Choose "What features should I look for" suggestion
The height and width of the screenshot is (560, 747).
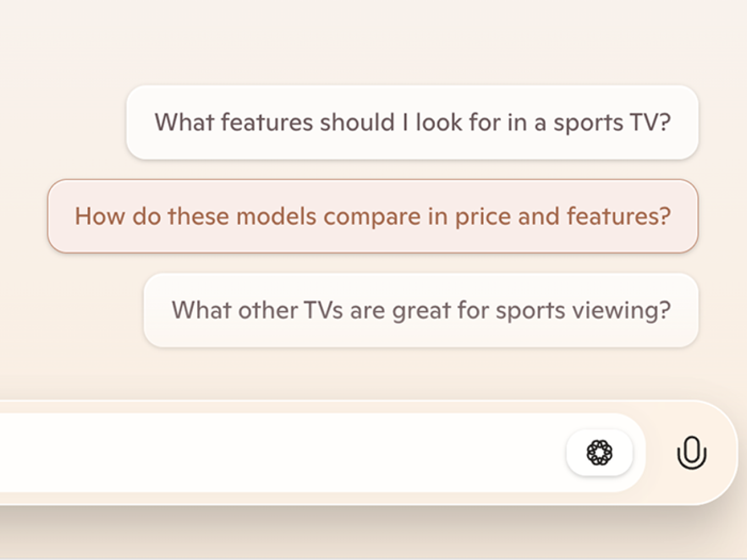pyautogui.click(x=412, y=123)
